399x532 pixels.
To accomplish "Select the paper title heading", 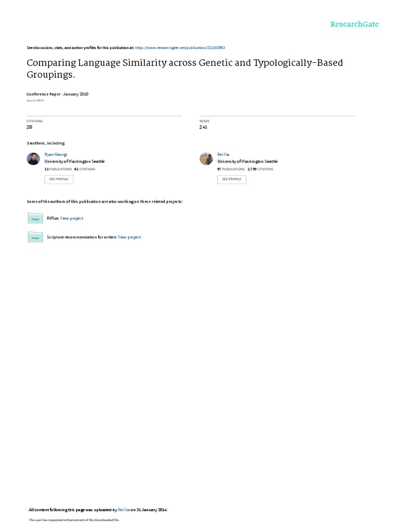I will click(185, 69).
